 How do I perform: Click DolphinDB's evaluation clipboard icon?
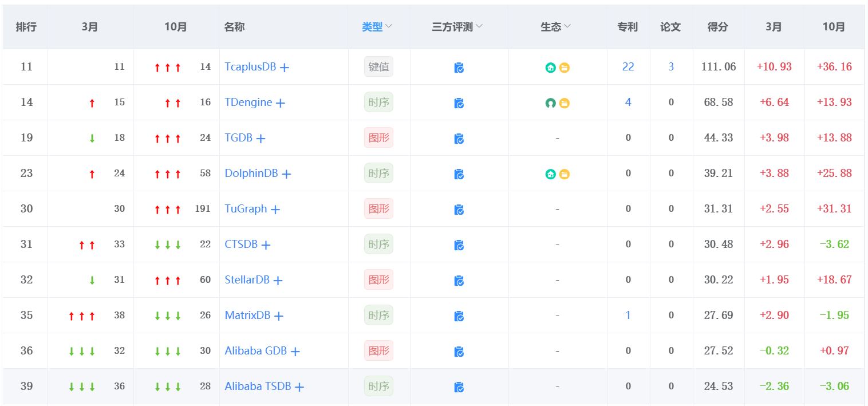pos(460,173)
